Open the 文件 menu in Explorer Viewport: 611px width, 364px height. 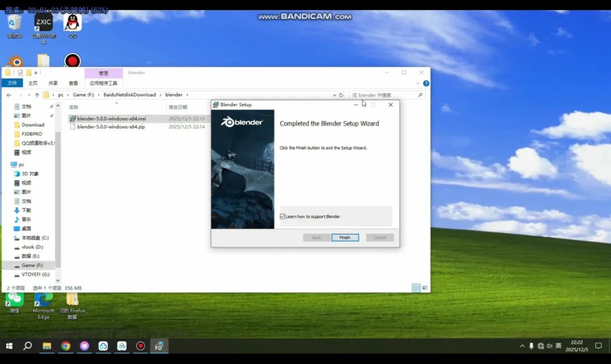coord(12,83)
